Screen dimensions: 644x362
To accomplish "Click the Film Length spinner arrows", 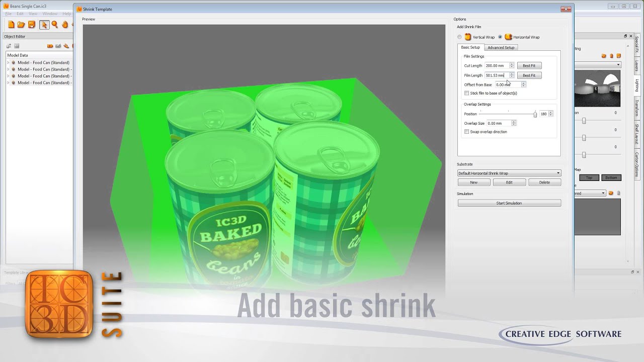I will point(512,75).
